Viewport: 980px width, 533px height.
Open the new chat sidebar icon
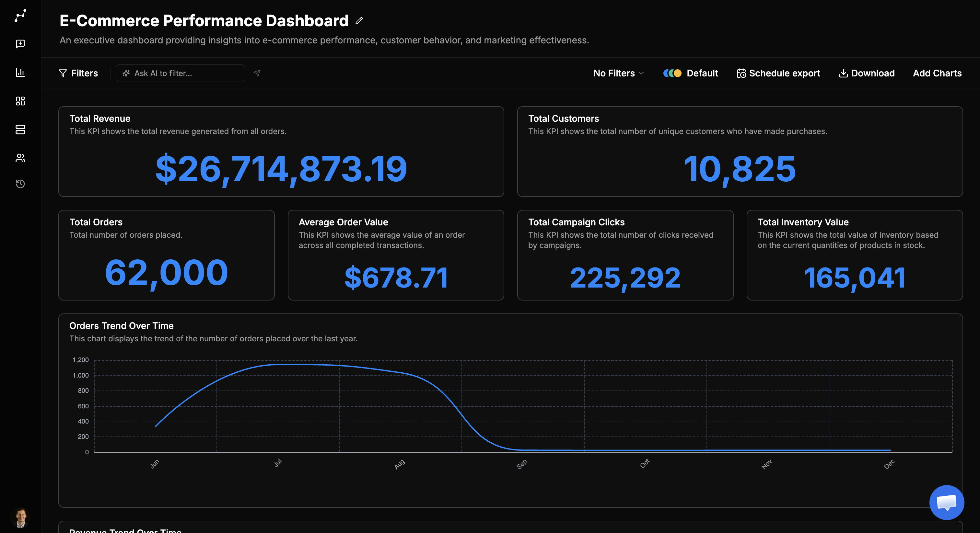coord(20,44)
